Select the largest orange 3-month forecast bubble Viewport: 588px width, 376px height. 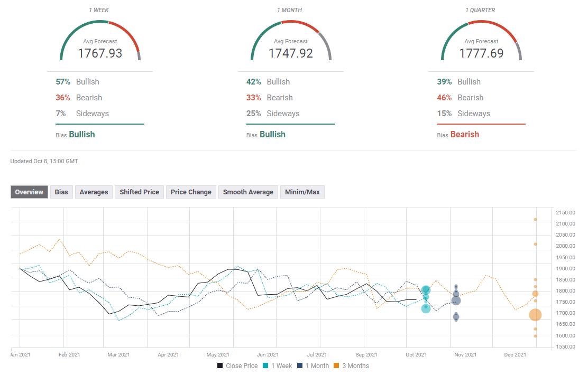click(x=535, y=315)
